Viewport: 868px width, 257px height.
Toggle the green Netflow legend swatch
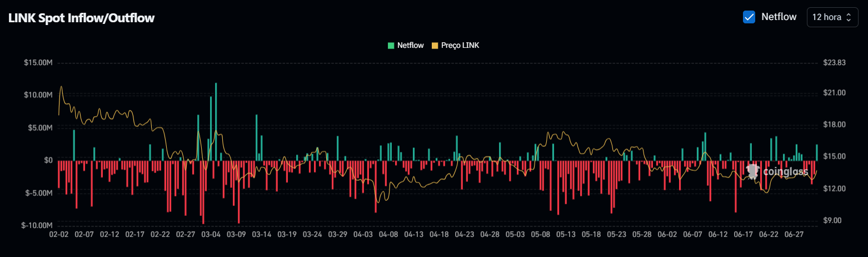[391, 46]
